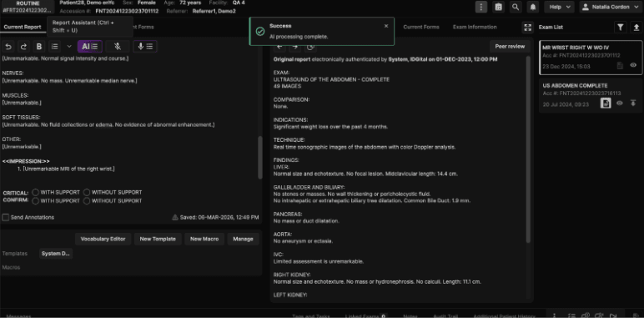
Task: Open the Vocabulary Editor
Action: coord(103,239)
